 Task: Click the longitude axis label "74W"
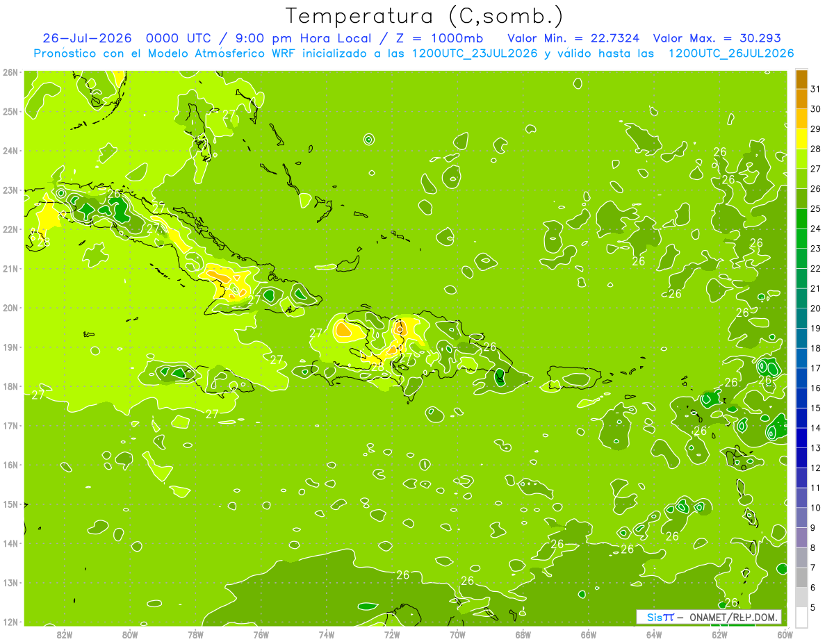(327, 635)
